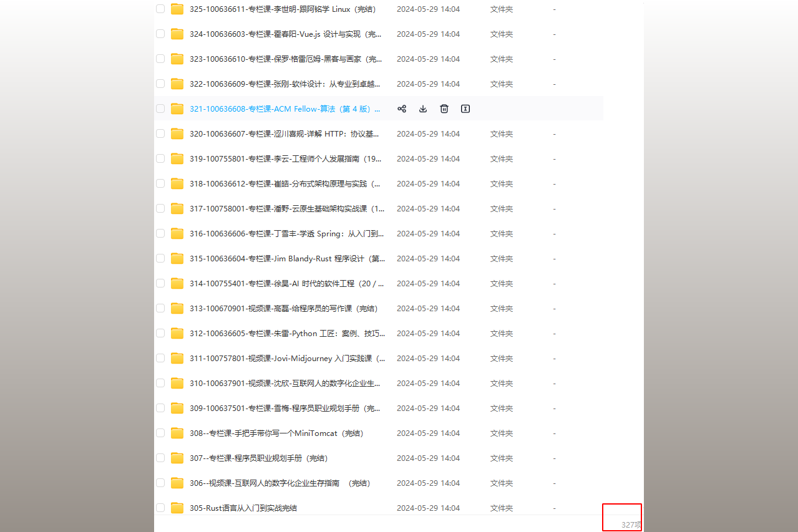Delete the 321 ACM Fellow folder via trash icon
The image size is (798, 532).
tap(444, 109)
